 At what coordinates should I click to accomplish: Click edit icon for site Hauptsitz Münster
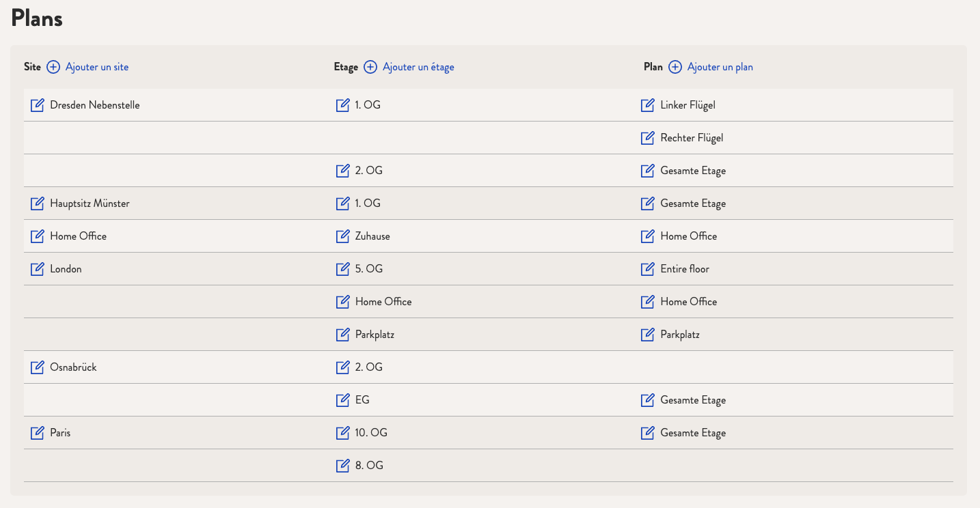38,203
